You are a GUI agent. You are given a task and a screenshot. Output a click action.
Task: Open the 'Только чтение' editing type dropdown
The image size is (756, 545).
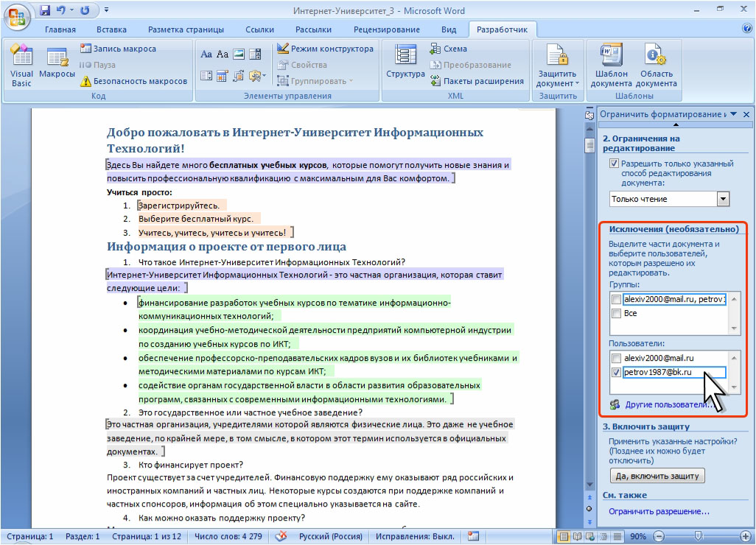(x=724, y=199)
